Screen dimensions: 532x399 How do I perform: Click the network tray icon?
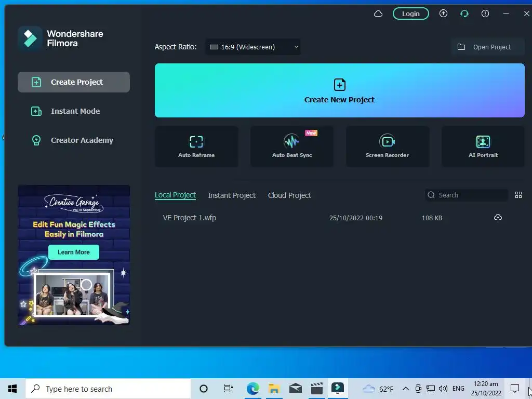[x=431, y=389]
